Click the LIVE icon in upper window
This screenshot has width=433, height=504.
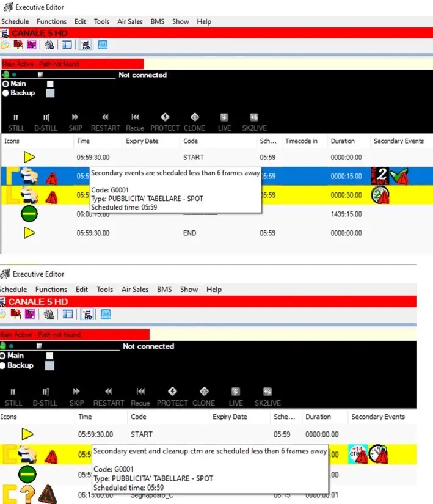(225, 117)
